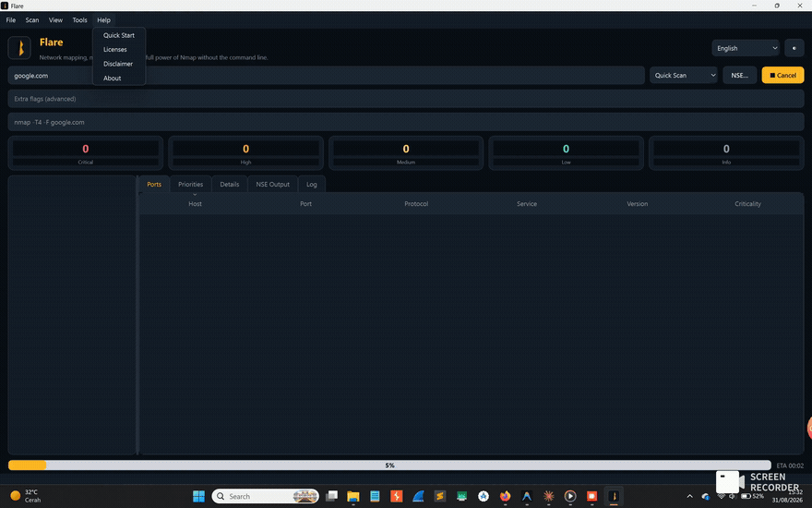Image resolution: width=812 pixels, height=508 pixels.
Task: Click the Medium count card
Action: pos(406,153)
